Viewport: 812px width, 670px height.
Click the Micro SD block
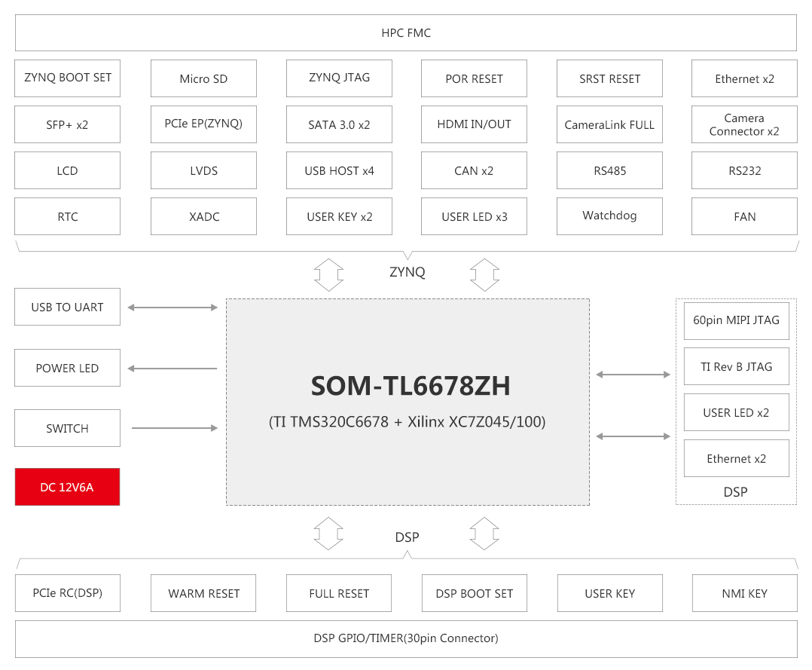[x=203, y=78]
